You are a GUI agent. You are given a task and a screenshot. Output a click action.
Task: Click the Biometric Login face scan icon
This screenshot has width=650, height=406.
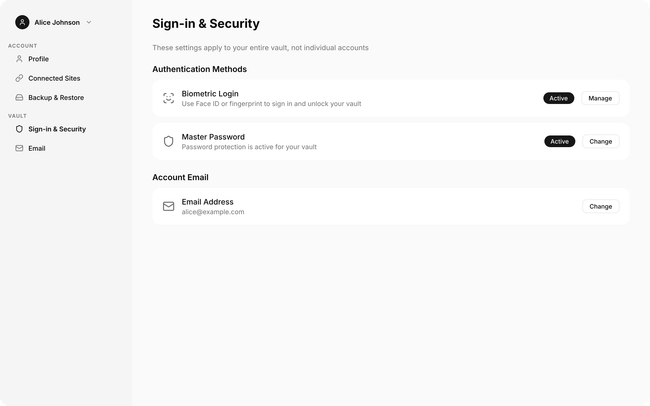tap(168, 98)
